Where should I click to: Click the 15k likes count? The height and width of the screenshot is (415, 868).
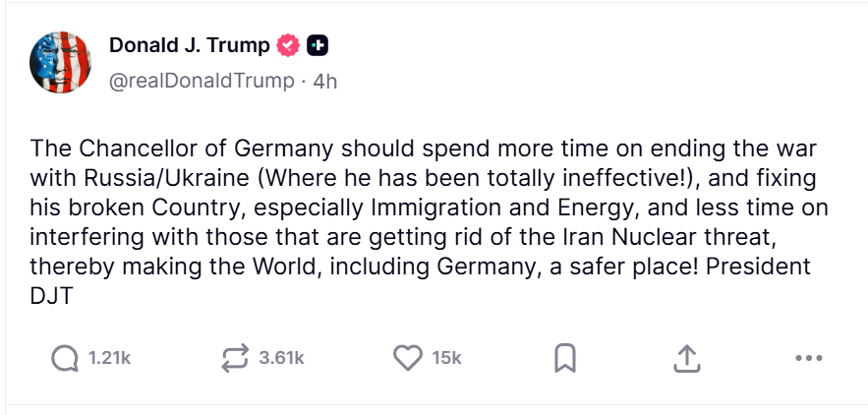446,358
